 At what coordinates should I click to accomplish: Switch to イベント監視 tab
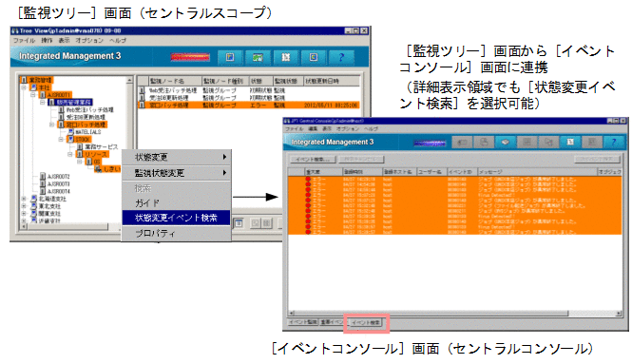pos(303,322)
